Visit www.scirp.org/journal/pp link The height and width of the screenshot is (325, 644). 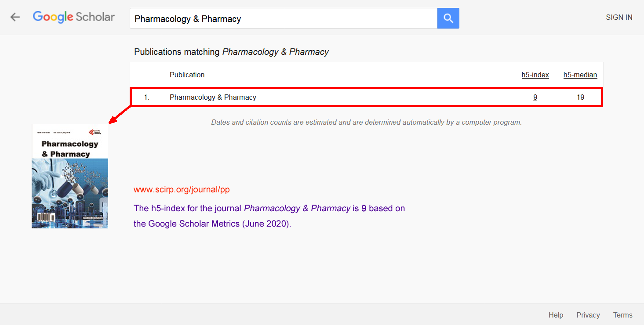[182, 189]
